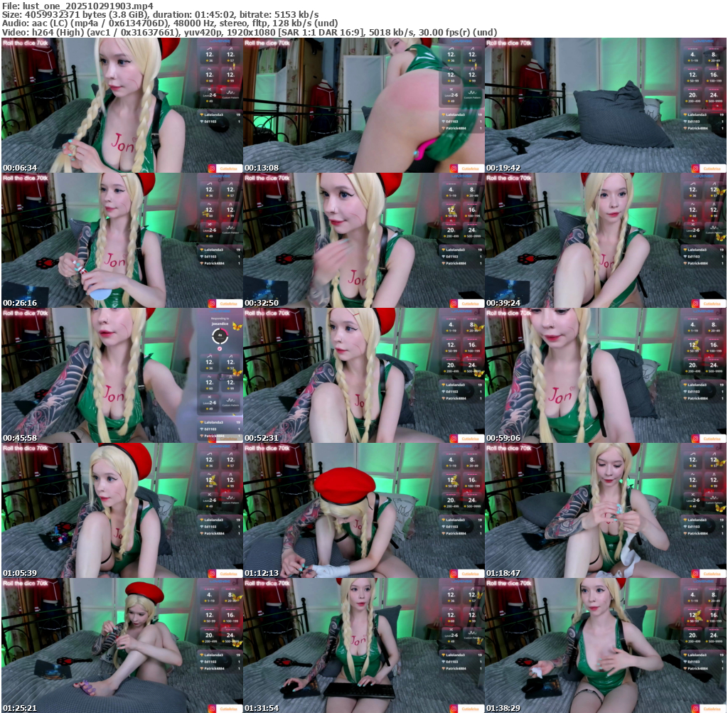Click the thumbnail labeled 00:59:06
Image resolution: width=728 pixels, height=713 pixels.
606,375
